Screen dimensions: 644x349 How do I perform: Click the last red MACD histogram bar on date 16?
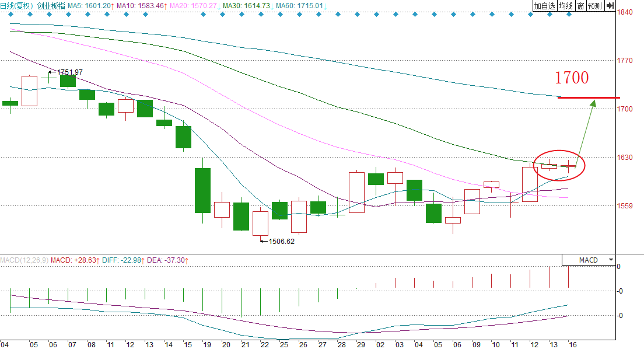coord(568,277)
